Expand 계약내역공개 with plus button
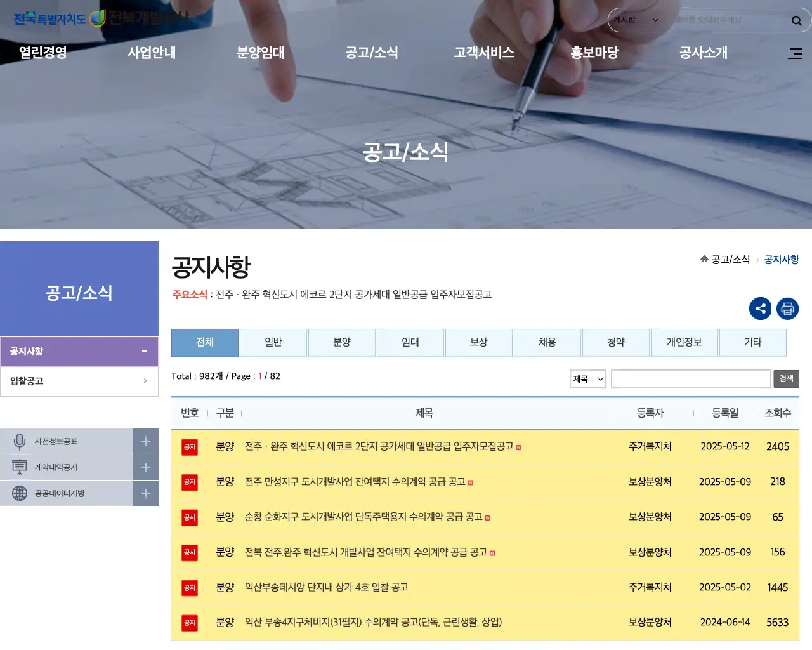The image size is (812, 650). click(145, 467)
